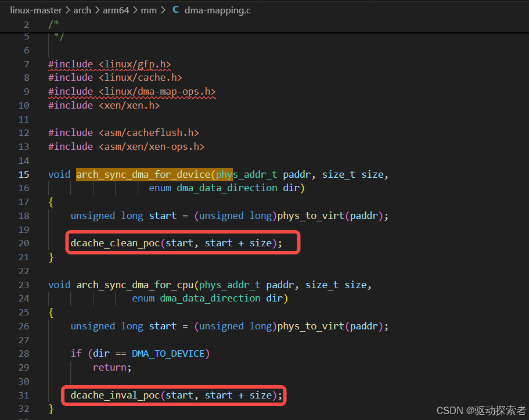Click the C file icon in breadcrumb
The width and height of the screenshot is (529, 420).
point(175,10)
